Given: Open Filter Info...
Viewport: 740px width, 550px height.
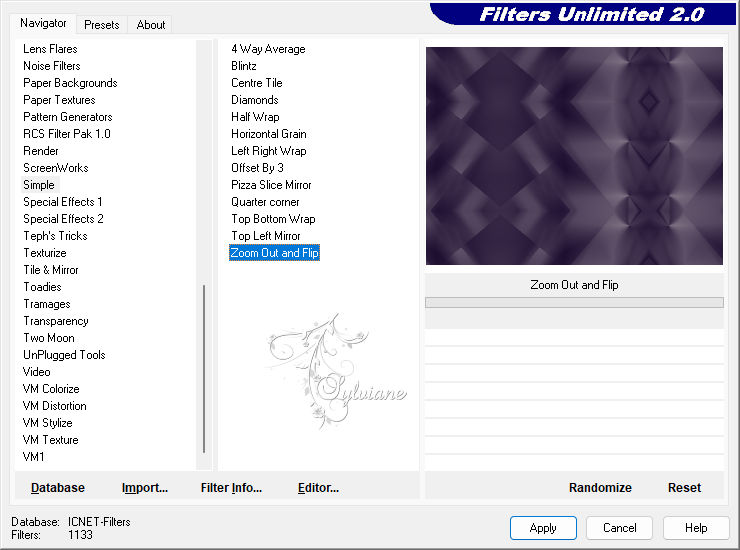Looking at the screenshot, I should pyautogui.click(x=231, y=487).
